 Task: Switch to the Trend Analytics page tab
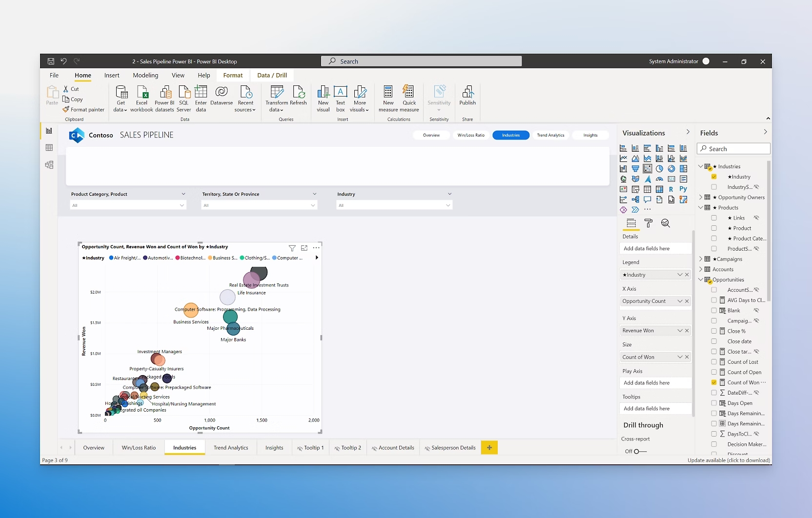click(x=231, y=448)
